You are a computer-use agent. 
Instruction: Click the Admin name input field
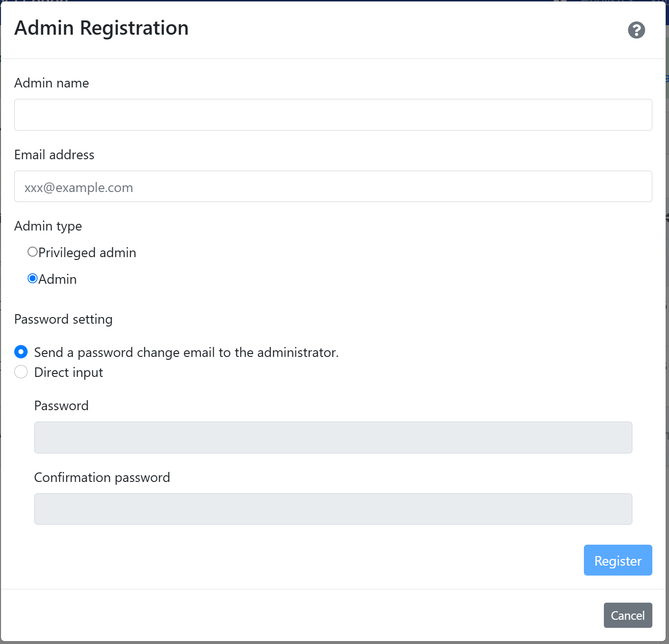pyautogui.click(x=333, y=115)
